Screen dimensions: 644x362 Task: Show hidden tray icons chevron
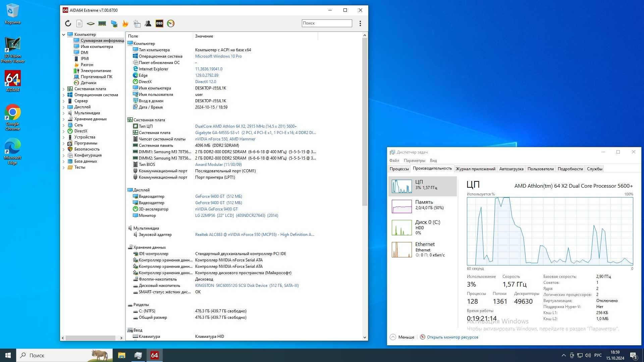click(x=563, y=355)
